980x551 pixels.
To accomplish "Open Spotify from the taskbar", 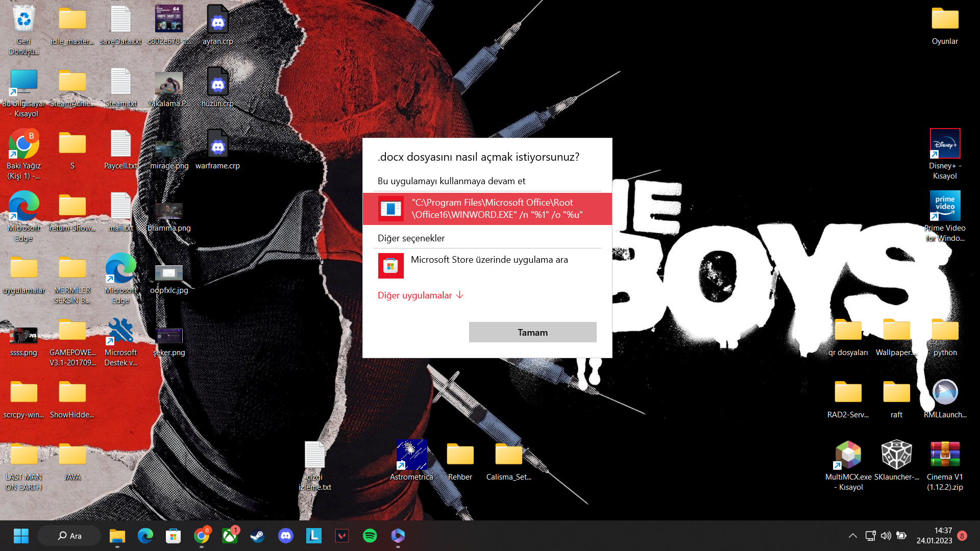I will (x=370, y=536).
